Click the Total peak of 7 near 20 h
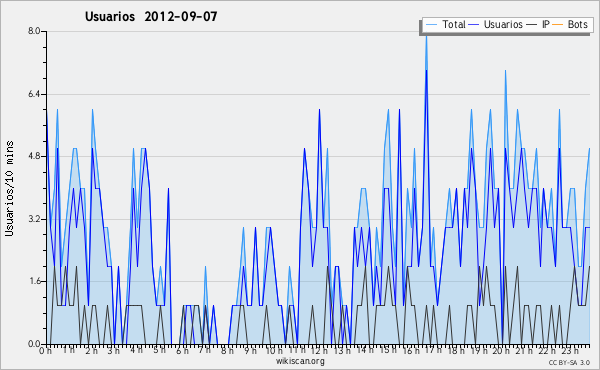600x370 pixels. 505,71
